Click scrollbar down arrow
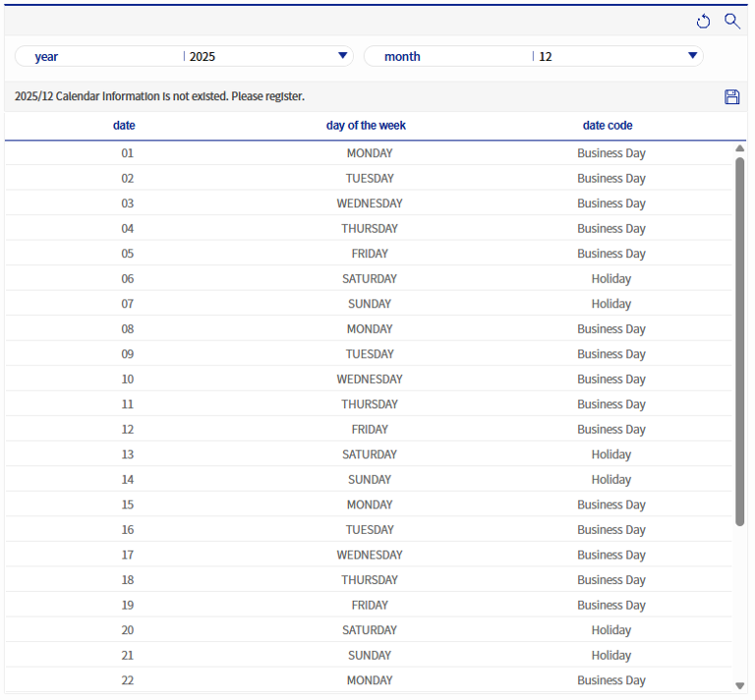Image resolution: width=755 pixels, height=700 pixels. coord(739,685)
